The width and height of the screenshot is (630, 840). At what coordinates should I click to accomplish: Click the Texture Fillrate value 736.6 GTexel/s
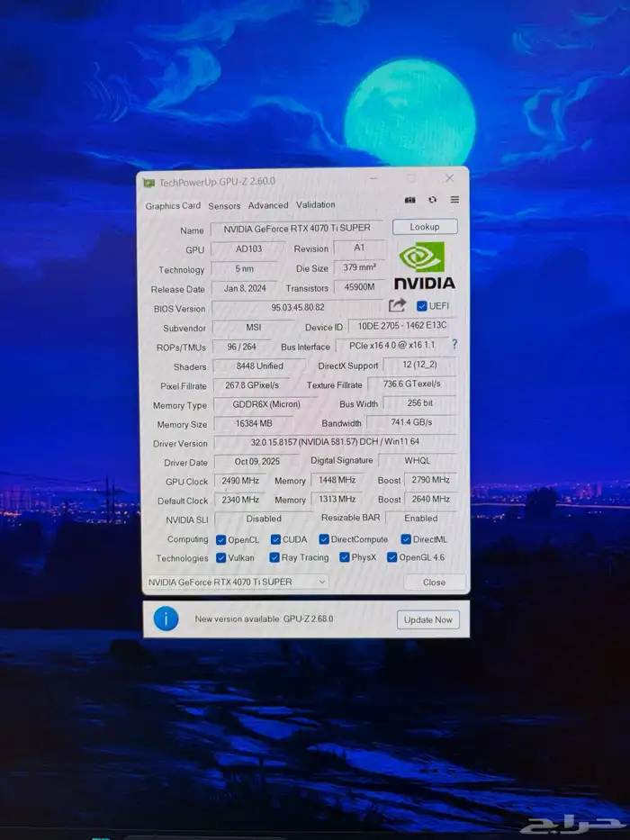411,384
